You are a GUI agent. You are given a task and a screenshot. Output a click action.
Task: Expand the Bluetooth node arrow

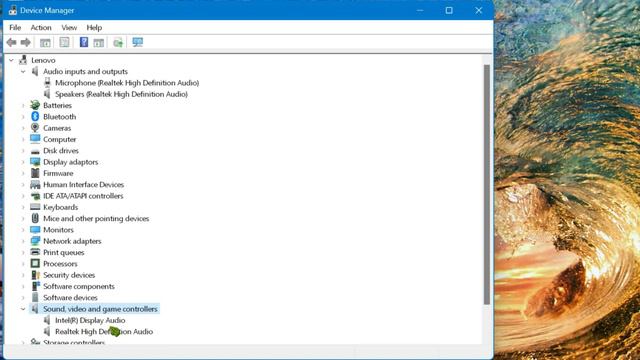click(23, 117)
